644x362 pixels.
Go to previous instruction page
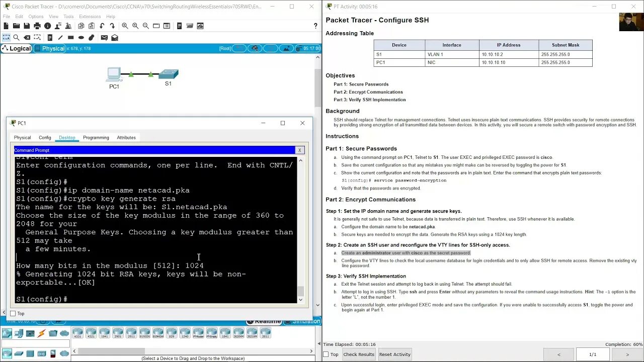point(558,354)
